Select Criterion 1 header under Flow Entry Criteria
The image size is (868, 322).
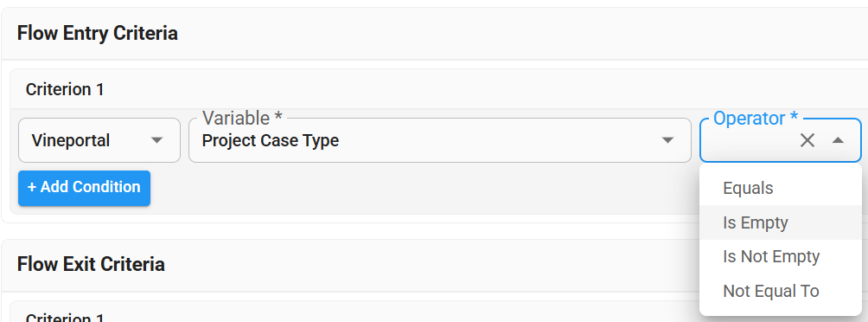click(65, 89)
